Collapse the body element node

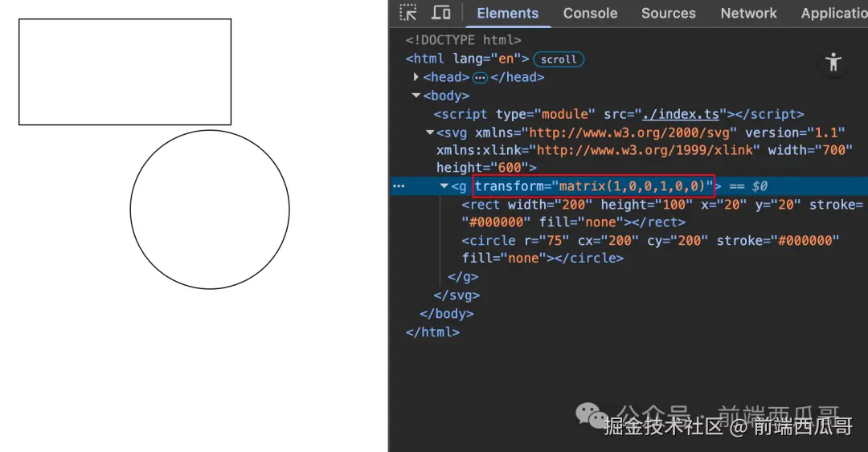point(416,96)
